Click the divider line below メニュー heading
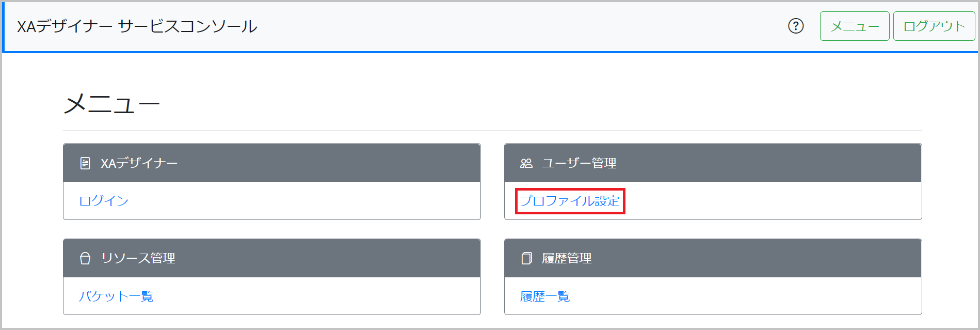The height and width of the screenshot is (330, 980). click(492, 130)
